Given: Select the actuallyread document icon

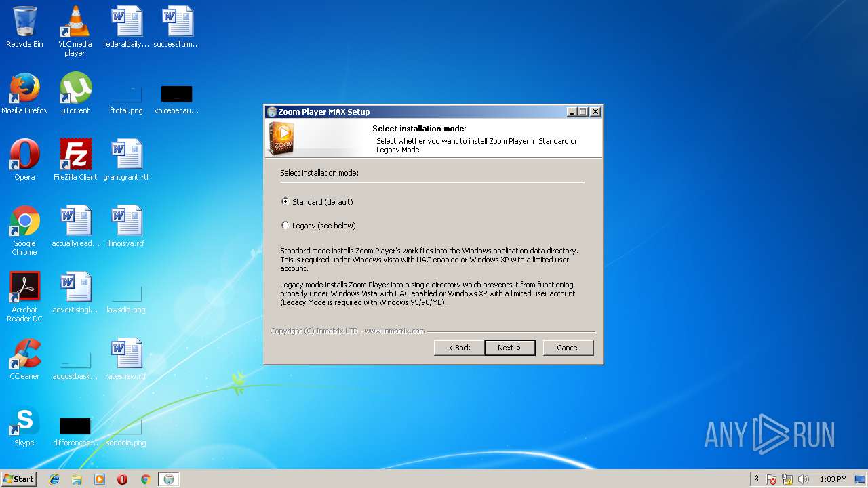Looking at the screenshot, I should [x=75, y=226].
